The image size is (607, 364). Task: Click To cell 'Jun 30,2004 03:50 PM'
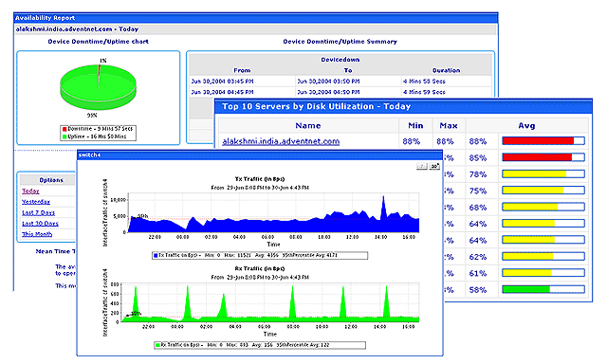coord(328,82)
